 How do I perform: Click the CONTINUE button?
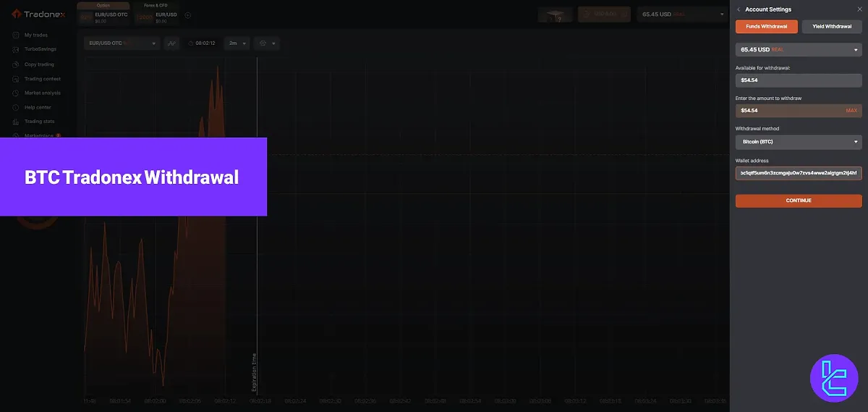click(x=799, y=201)
